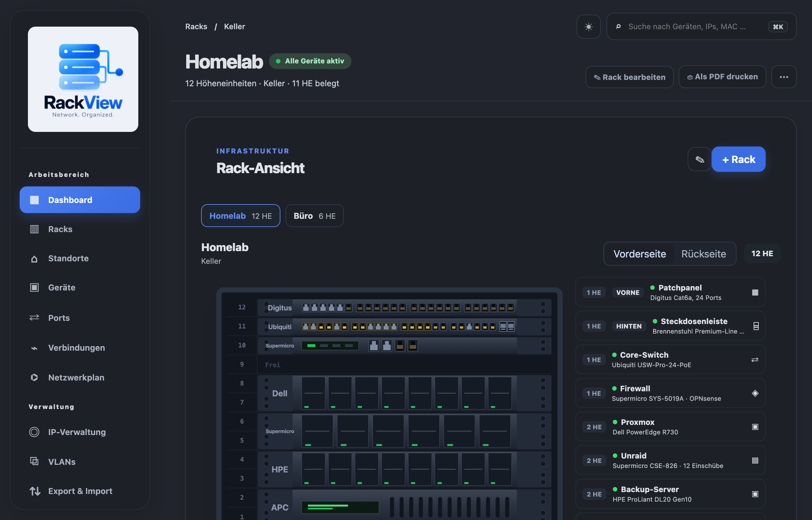
Task: Go to Racks in the sidebar
Action: pos(80,229)
